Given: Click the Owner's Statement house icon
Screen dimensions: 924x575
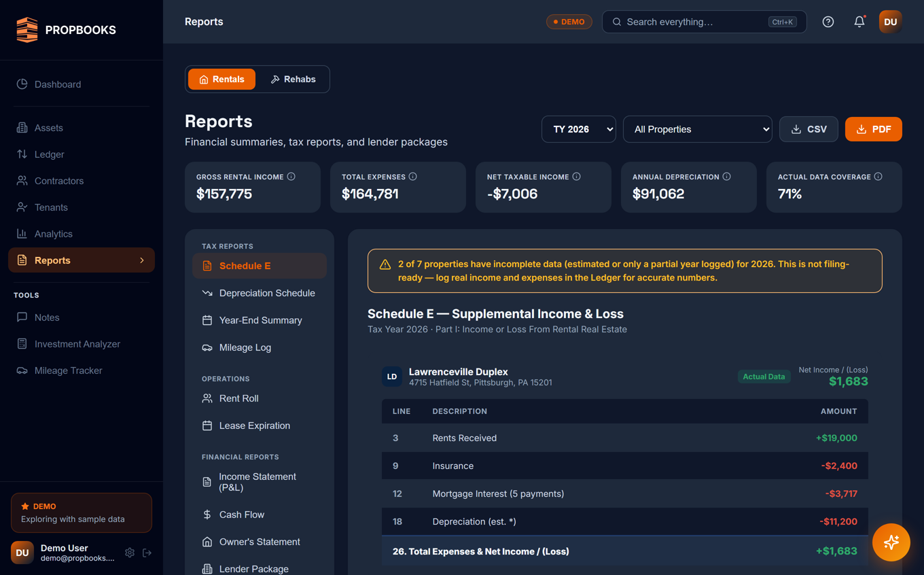Looking at the screenshot, I should pos(207,542).
